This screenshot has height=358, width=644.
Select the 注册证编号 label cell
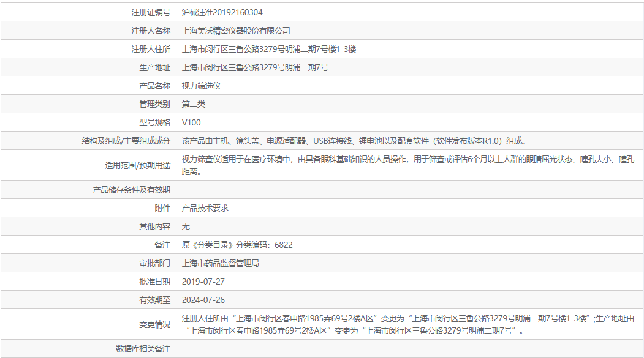(151, 12)
